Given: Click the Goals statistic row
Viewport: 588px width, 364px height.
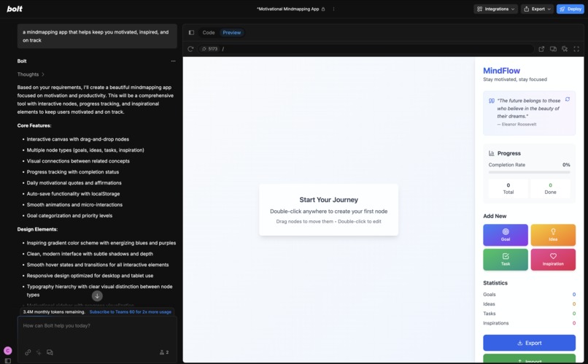Looking at the screenshot, I should point(529,295).
